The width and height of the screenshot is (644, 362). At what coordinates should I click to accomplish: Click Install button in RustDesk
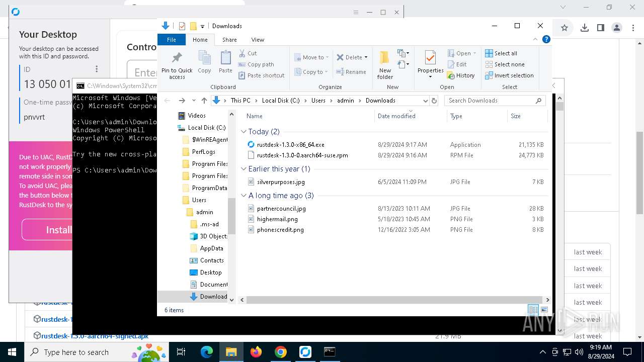click(59, 230)
